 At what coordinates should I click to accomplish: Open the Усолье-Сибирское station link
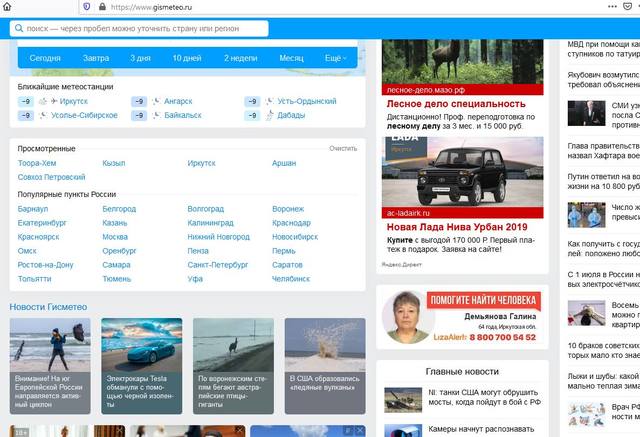coord(84,115)
